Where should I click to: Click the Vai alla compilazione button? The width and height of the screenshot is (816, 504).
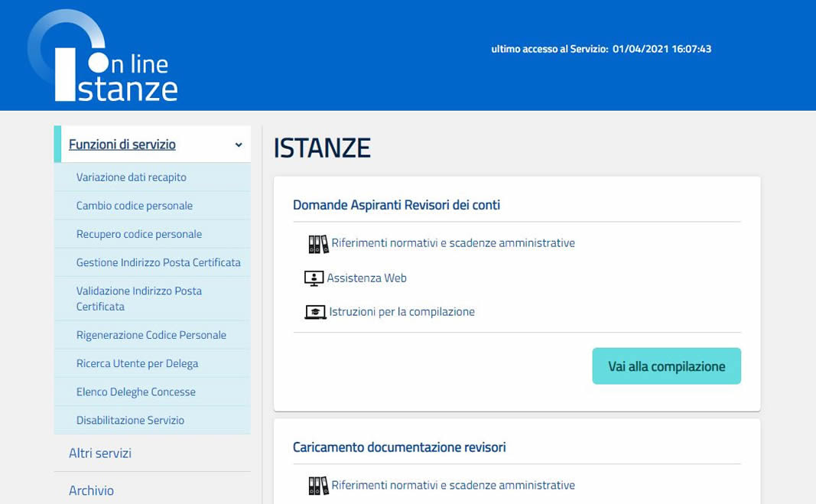point(666,366)
